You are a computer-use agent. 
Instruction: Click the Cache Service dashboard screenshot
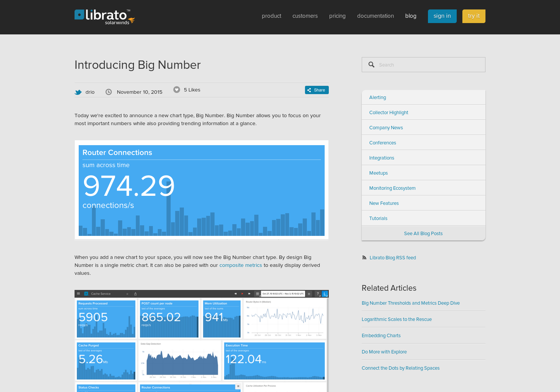click(x=202, y=341)
